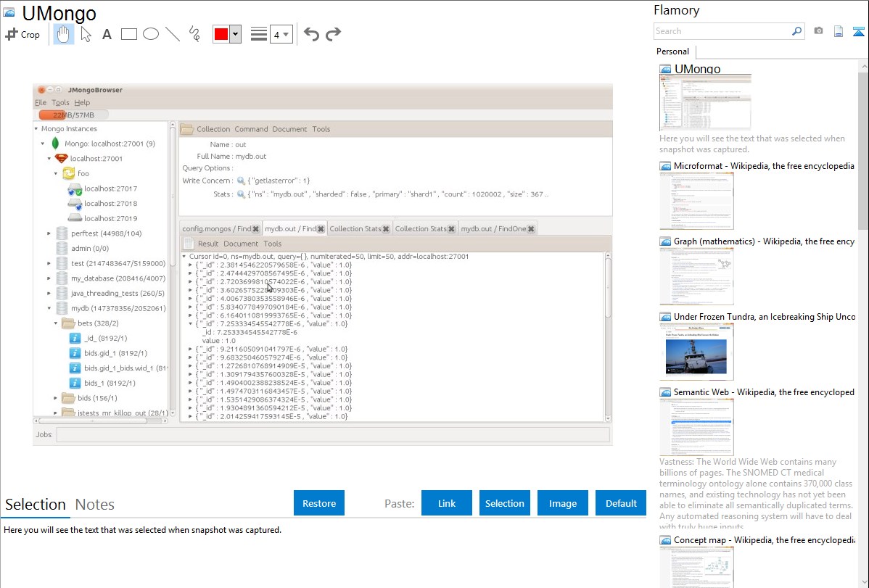869x588 pixels.
Task: Click the Flamory search field
Action: (x=721, y=31)
